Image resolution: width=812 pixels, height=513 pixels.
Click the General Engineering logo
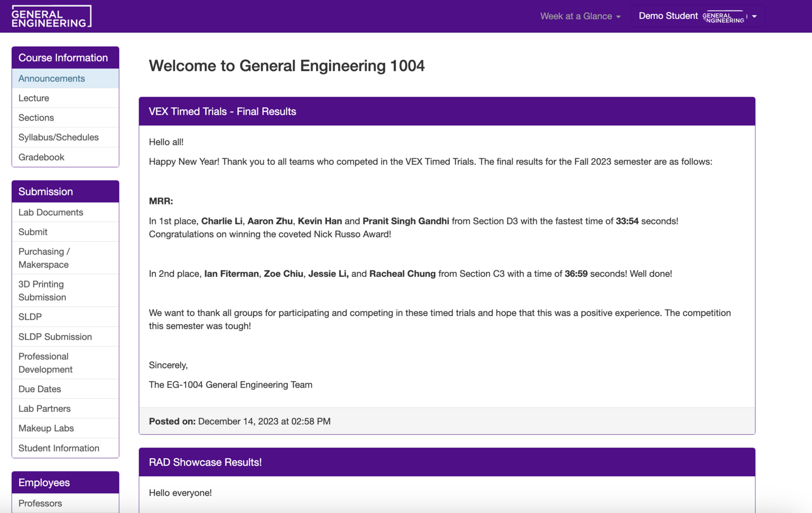pos(51,16)
